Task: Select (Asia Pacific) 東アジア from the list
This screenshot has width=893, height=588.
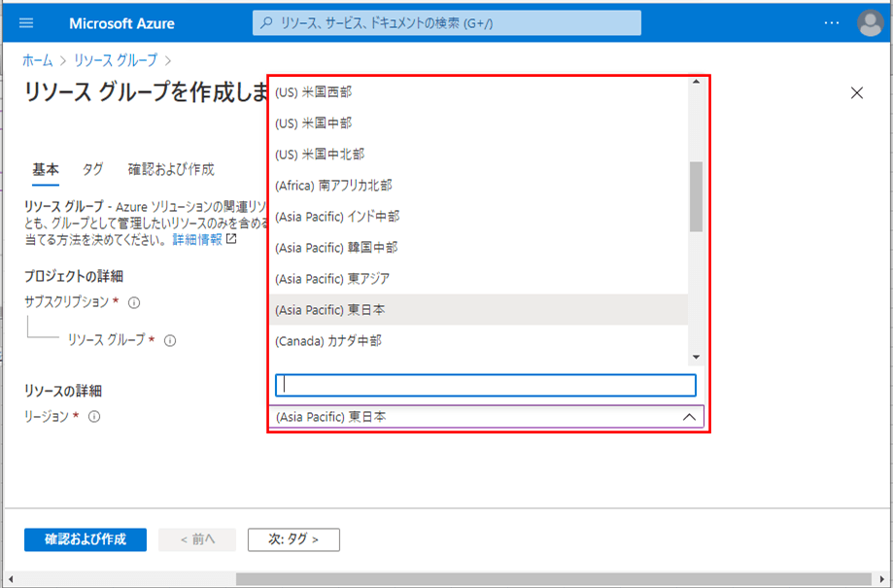Action: tap(333, 279)
